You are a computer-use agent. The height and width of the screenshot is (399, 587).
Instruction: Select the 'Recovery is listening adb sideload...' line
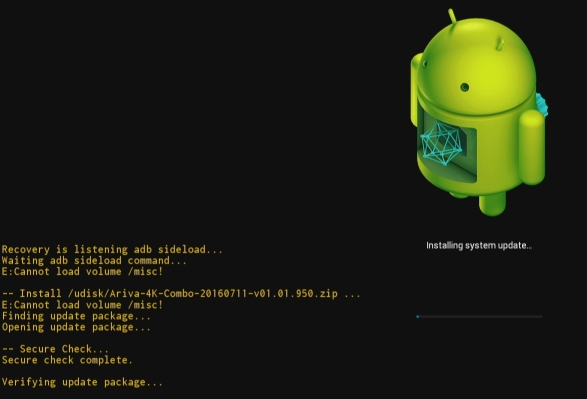[x=112, y=250]
